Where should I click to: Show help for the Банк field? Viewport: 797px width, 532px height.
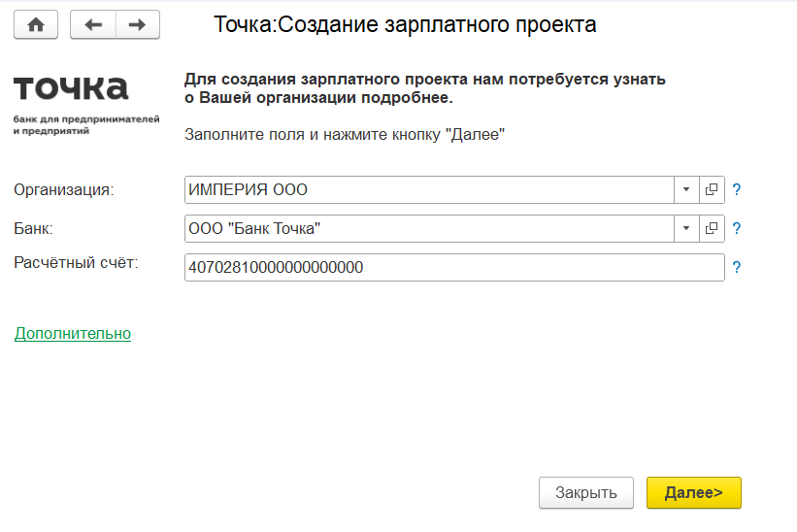737,229
